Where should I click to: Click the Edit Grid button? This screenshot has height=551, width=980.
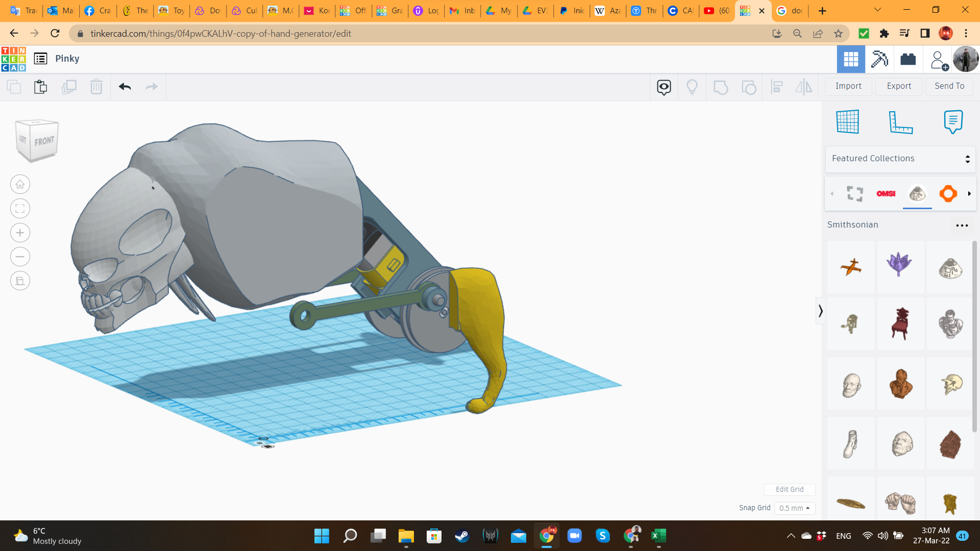[789, 489]
